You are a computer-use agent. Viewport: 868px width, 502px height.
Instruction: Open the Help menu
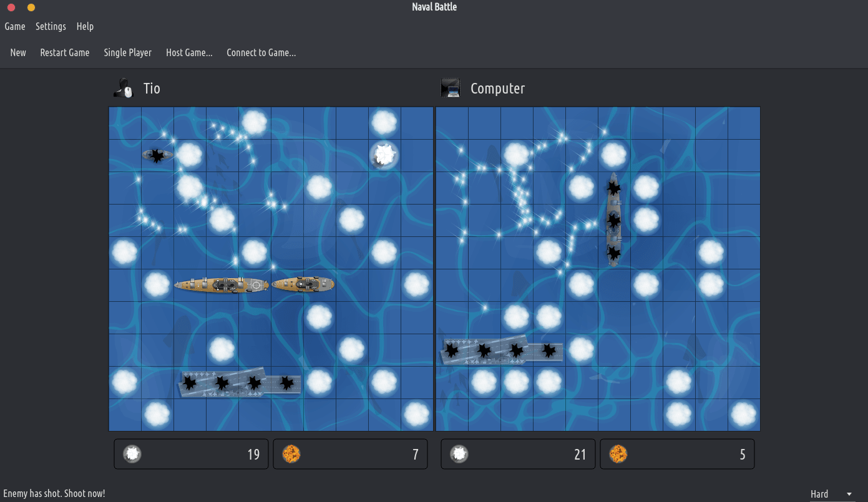(x=85, y=26)
